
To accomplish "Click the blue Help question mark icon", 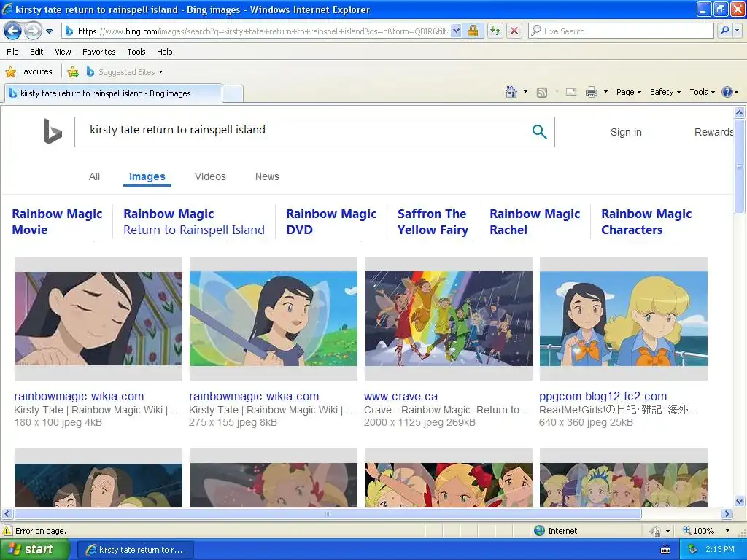I will pos(727,92).
